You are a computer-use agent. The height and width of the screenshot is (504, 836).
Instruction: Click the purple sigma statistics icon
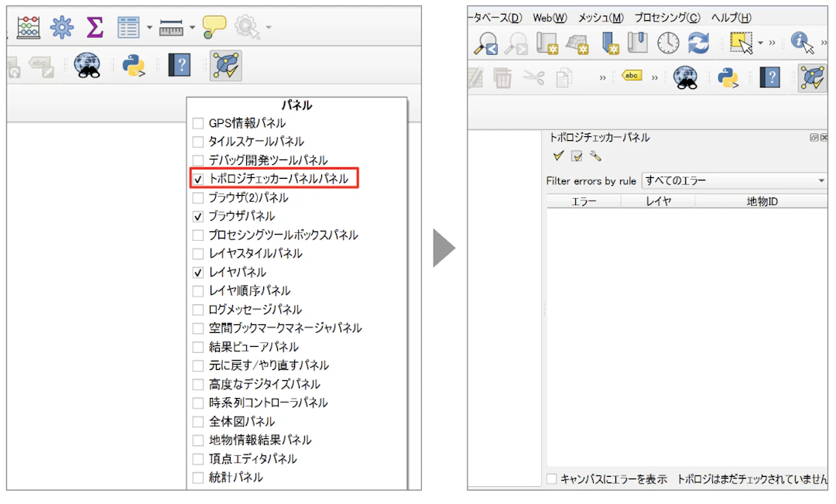point(94,26)
